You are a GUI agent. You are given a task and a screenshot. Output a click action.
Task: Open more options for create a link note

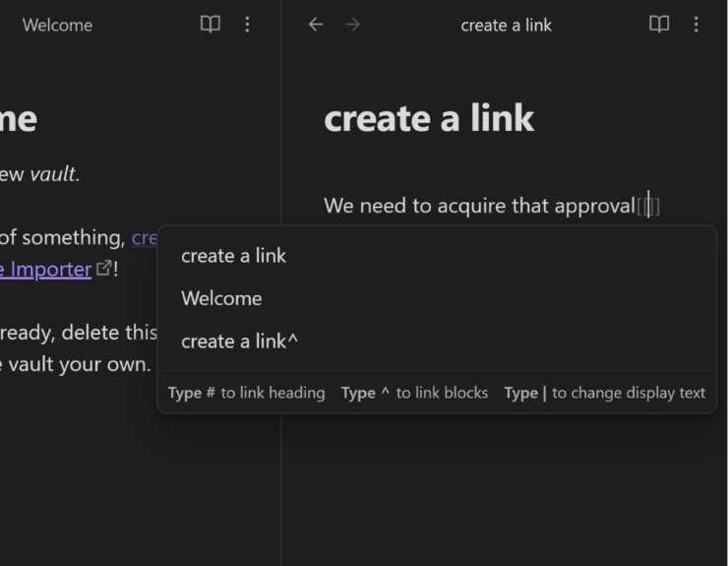[696, 25]
